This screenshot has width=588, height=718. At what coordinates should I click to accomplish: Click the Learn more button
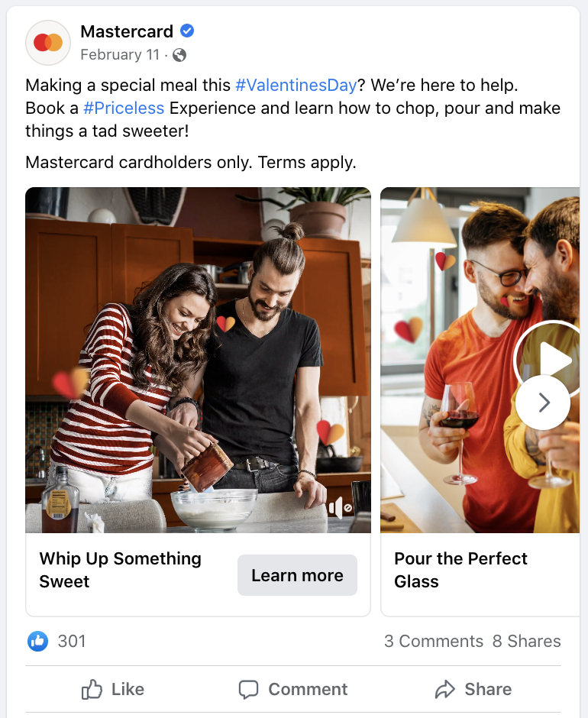tap(297, 575)
